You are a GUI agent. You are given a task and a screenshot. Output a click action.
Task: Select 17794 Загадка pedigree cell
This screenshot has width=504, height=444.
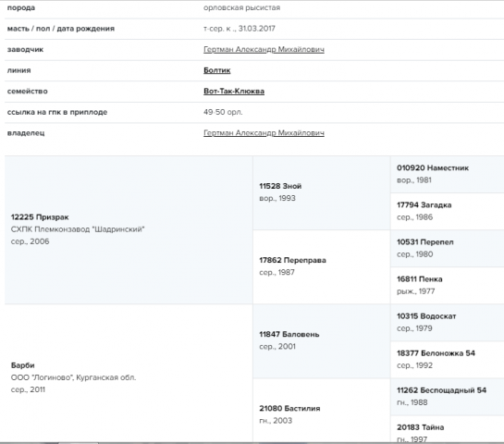tap(447, 212)
